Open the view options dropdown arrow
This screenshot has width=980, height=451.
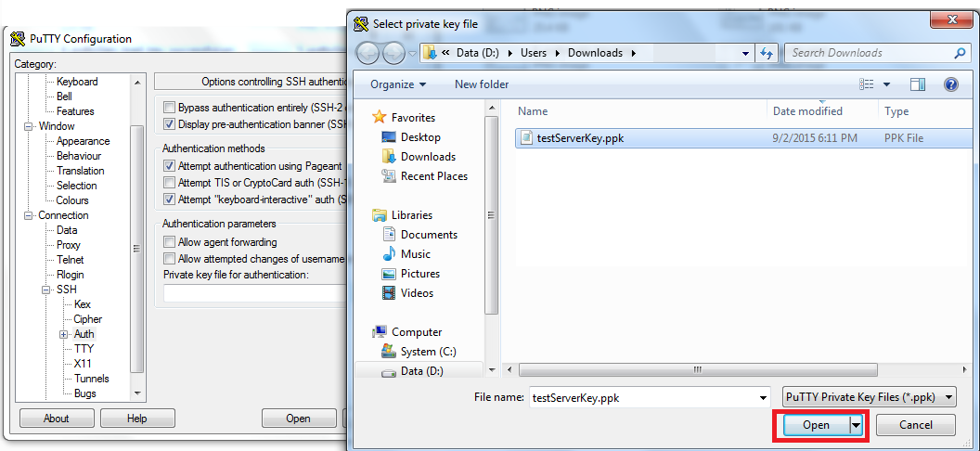click(x=886, y=84)
